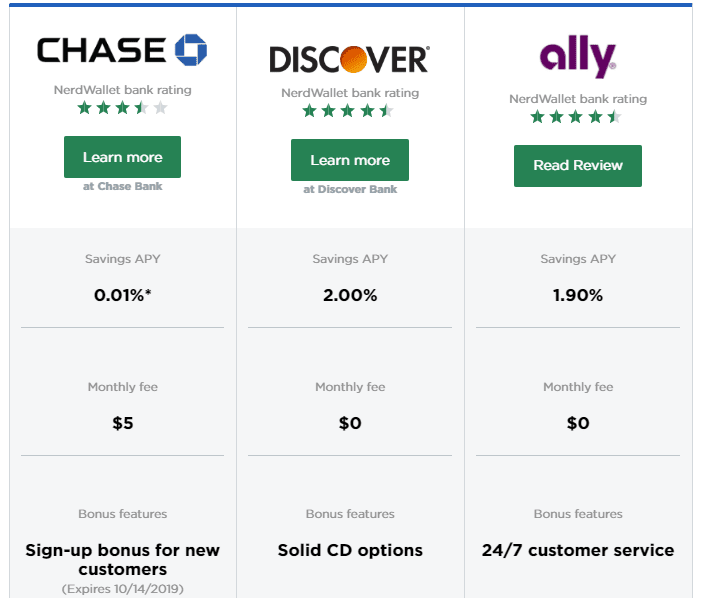Click the Chase logo

[122, 50]
